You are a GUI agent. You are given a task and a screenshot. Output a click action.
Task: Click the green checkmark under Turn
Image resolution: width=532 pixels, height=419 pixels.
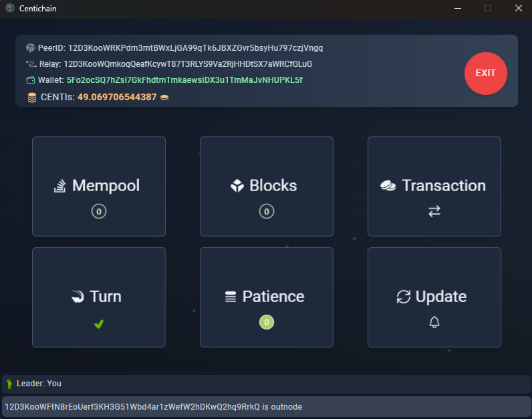pyautogui.click(x=99, y=324)
